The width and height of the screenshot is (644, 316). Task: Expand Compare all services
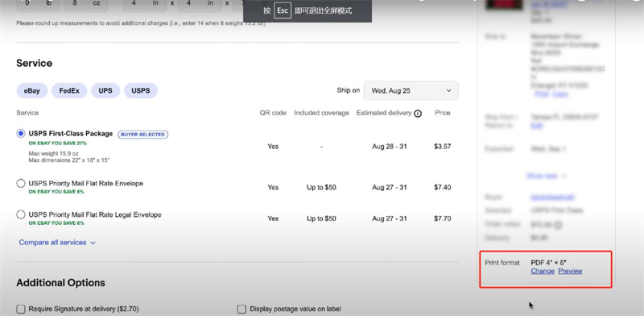click(57, 243)
